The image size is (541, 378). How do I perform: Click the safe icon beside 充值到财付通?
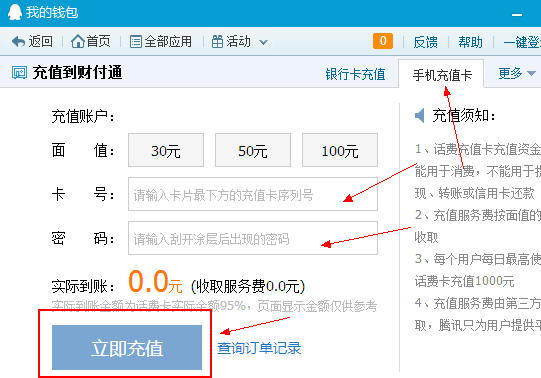coord(19,72)
